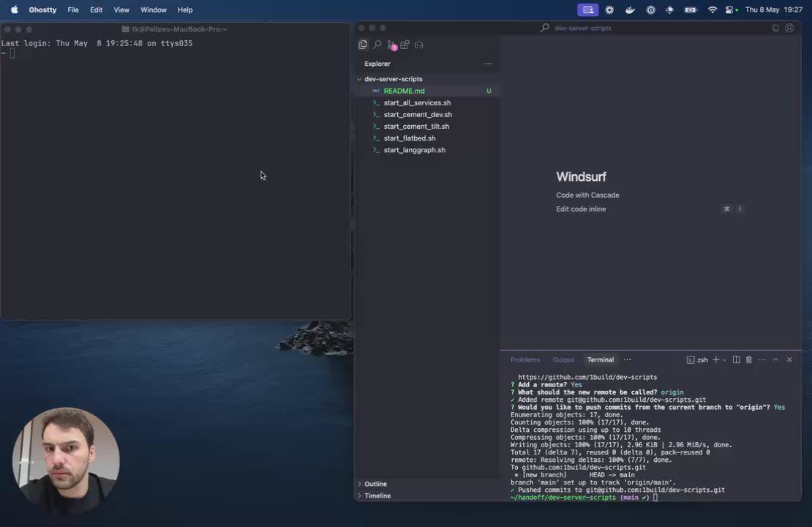This screenshot has width=812, height=527.
Task: Open battery status in menu bar
Action: coord(691,10)
